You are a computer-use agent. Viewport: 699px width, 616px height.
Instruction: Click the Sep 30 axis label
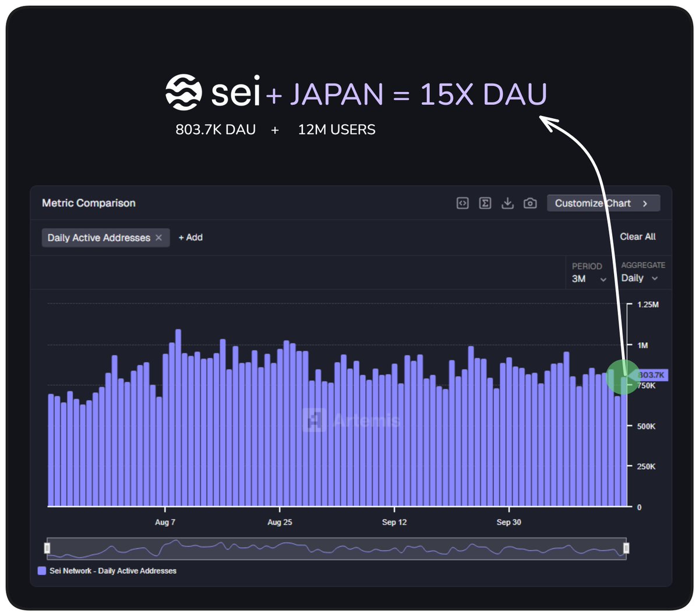[x=509, y=522]
